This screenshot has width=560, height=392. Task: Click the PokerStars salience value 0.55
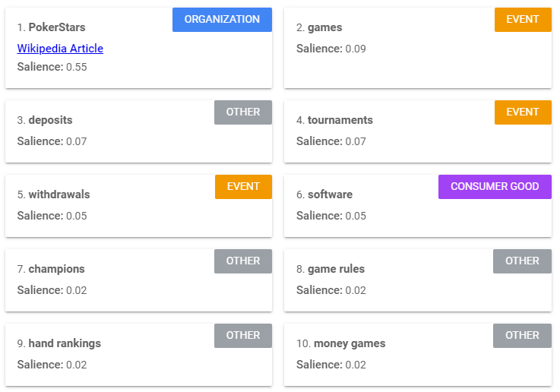[76, 67]
